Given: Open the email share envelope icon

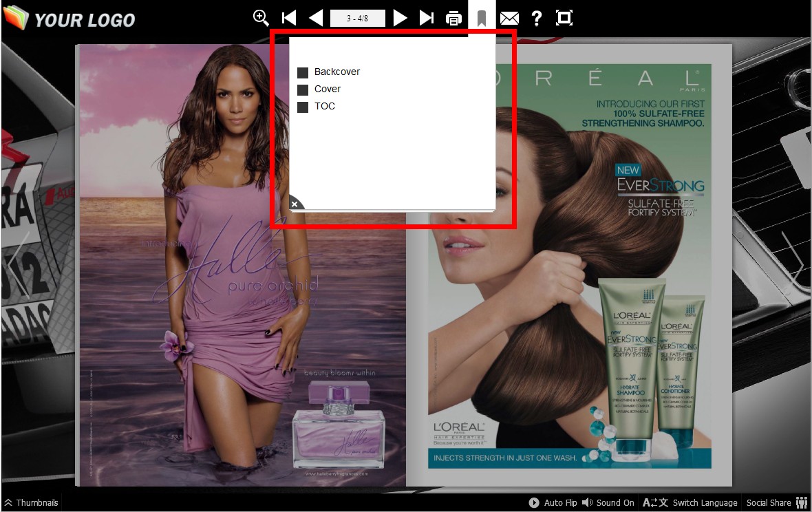Looking at the screenshot, I should coord(510,19).
